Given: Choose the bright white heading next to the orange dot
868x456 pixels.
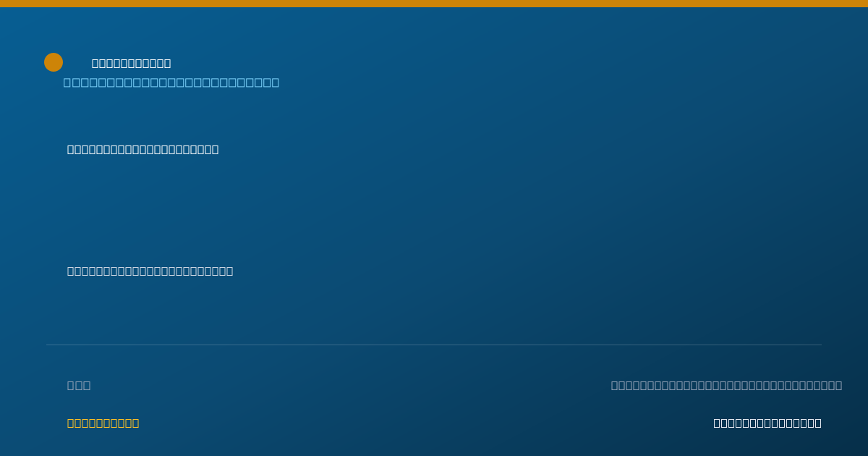Looking at the screenshot, I should coord(132,64).
